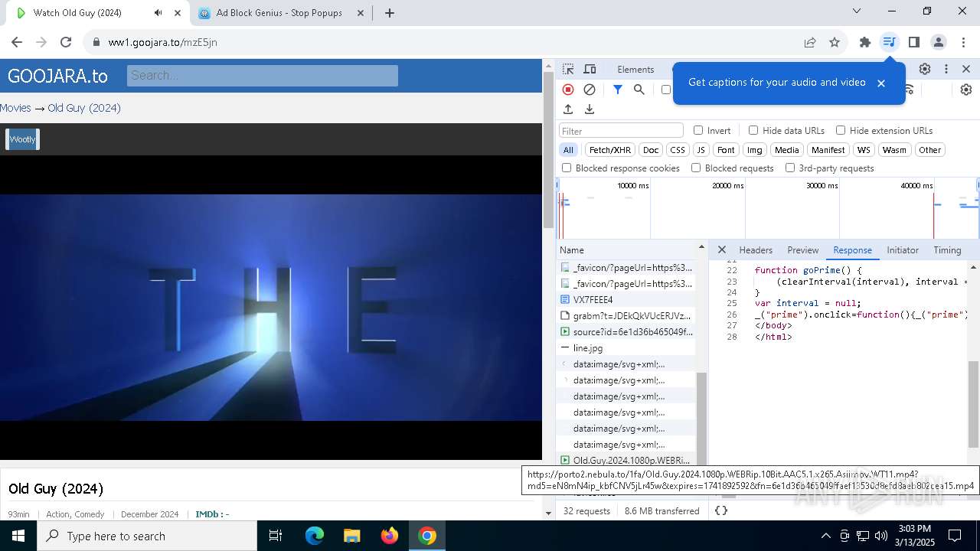The width and height of the screenshot is (980, 551).
Task: Open the Headers tab
Action: (x=756, y=250)
